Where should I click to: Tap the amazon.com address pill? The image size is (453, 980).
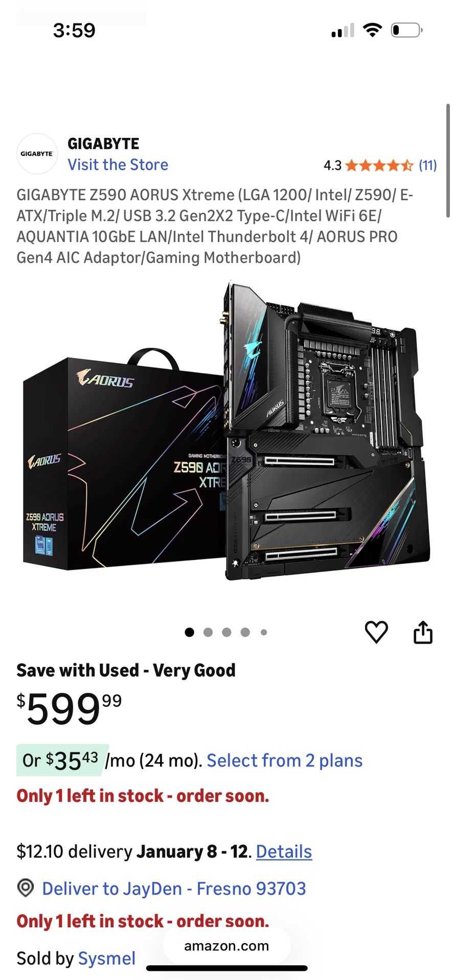tap(227, 946)
